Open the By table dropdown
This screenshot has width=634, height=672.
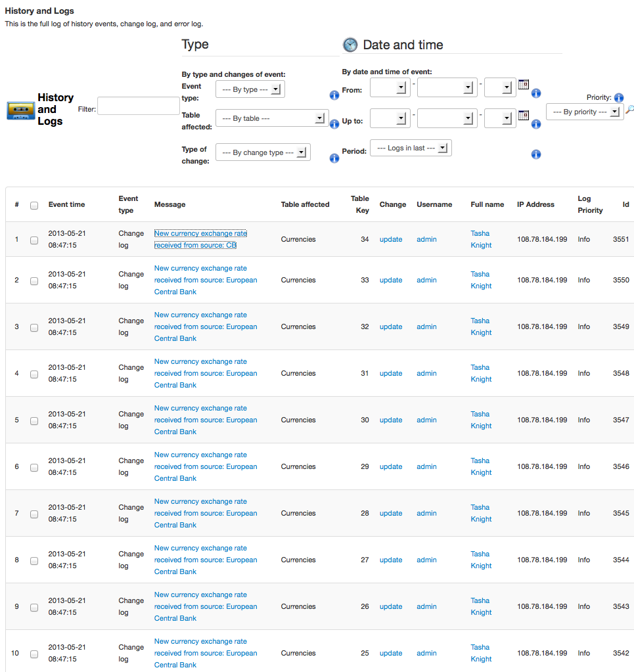tap(272, 118)
